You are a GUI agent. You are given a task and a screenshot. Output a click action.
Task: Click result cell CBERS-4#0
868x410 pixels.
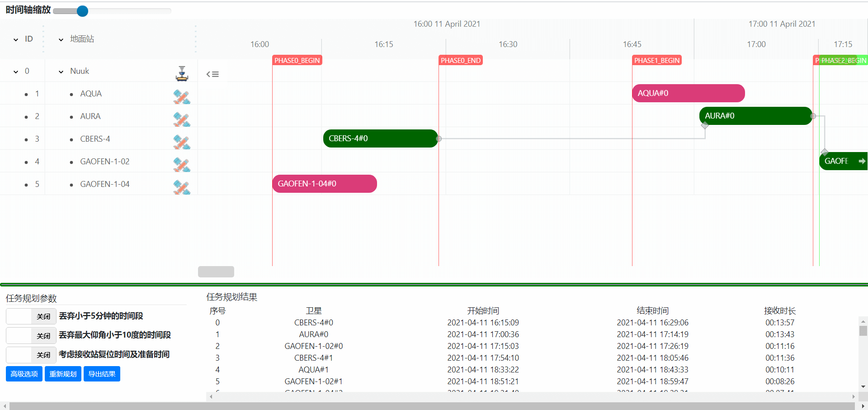click(314, 323)
